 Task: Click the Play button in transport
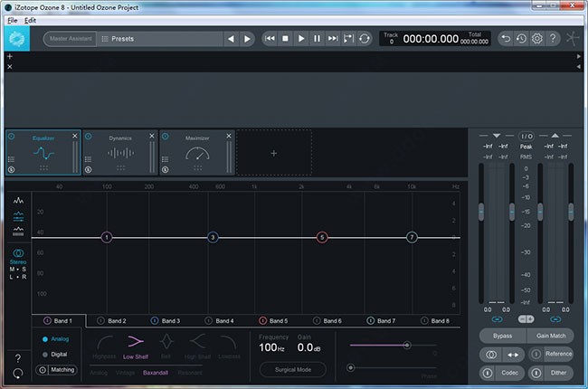(301, 39)
